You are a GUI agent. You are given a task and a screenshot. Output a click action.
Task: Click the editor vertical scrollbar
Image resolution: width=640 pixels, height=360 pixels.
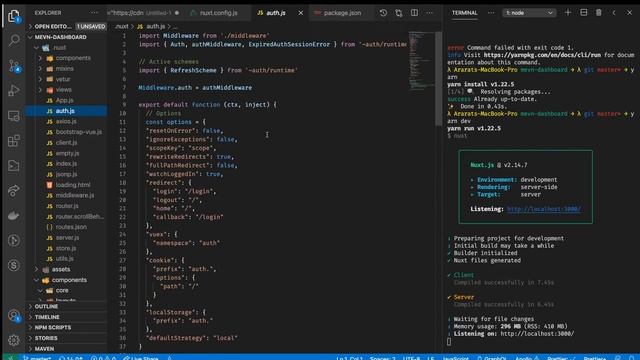pyautogui.click(x=439, y=79)
